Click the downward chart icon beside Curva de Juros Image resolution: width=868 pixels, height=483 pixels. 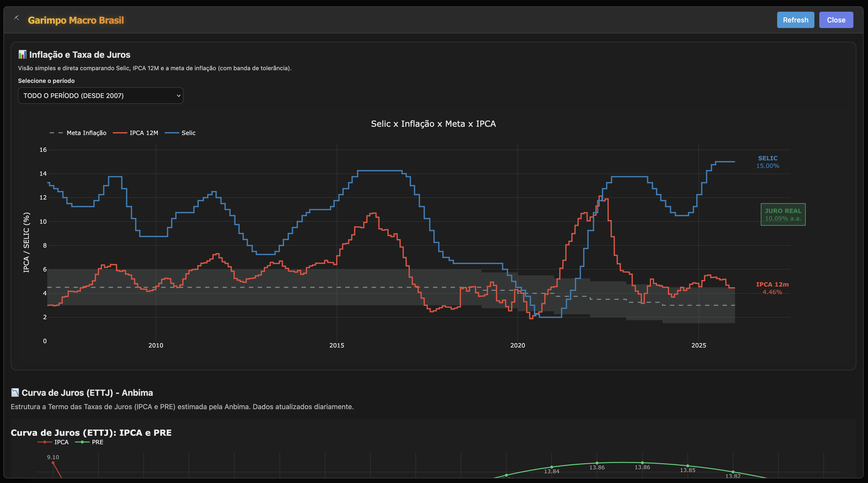coord(15,393)
